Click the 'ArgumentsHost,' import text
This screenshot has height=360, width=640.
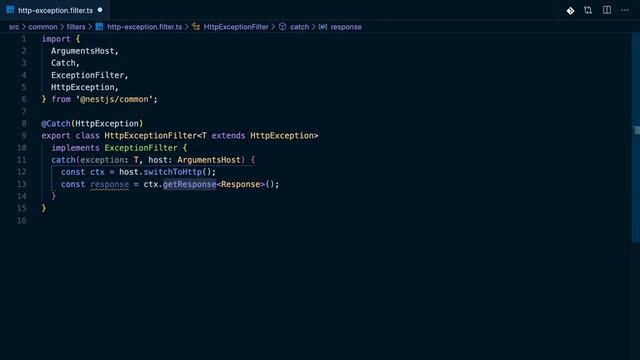(x=84, y=51)
